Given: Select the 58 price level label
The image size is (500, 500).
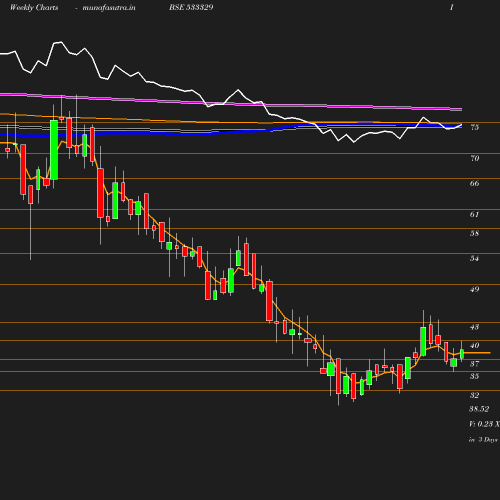Looking at the screenshot, I should pyautogui.click(x=475, y=233).
